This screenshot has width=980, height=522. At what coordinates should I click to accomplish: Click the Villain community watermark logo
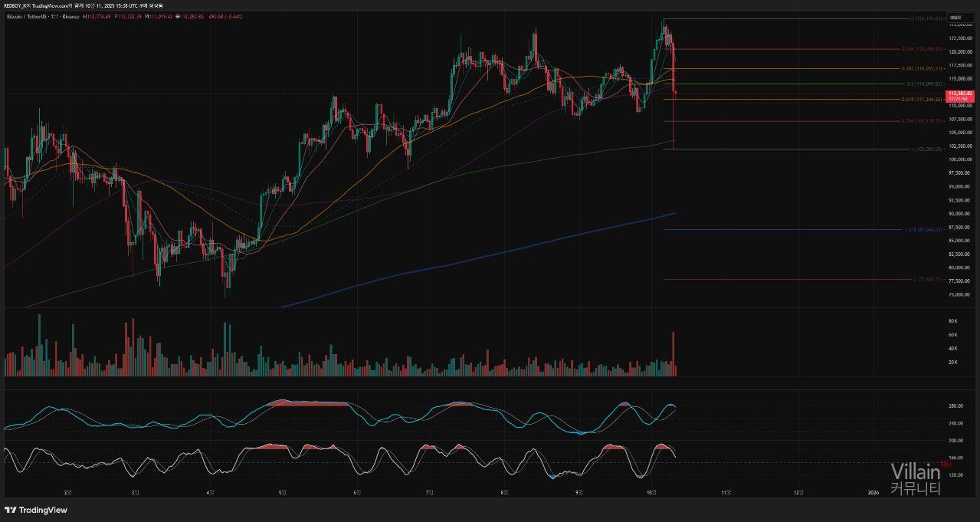(x=915, y=479)
